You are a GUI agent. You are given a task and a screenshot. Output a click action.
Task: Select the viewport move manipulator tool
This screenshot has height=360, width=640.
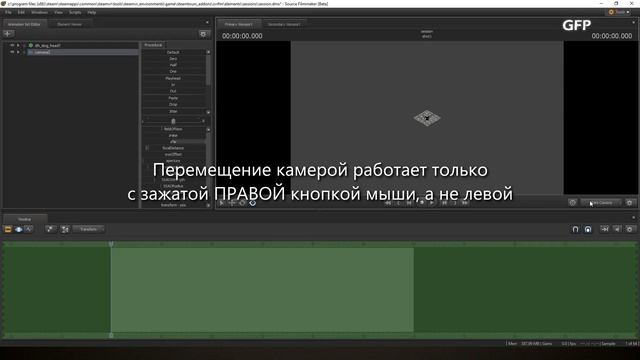[232, 203]
